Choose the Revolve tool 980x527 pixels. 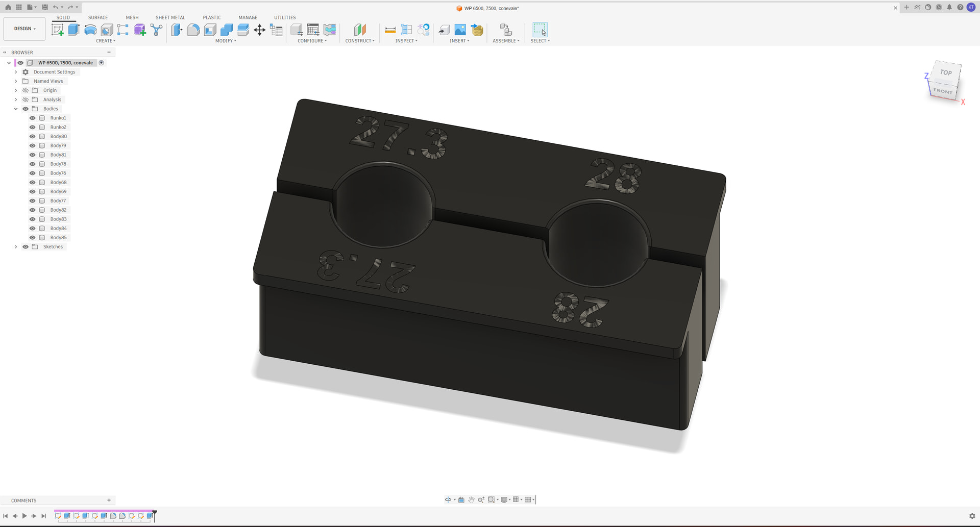pos(90,30)
